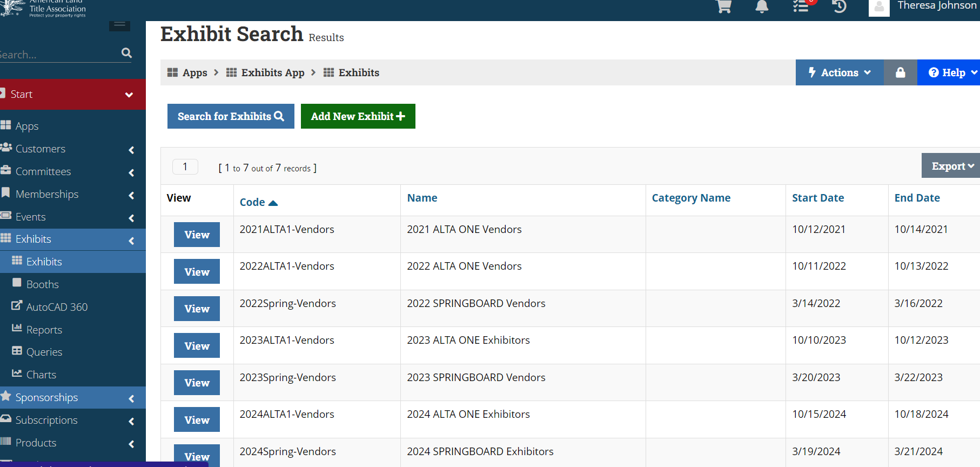Click the Booths square icon

pos(17,283)
